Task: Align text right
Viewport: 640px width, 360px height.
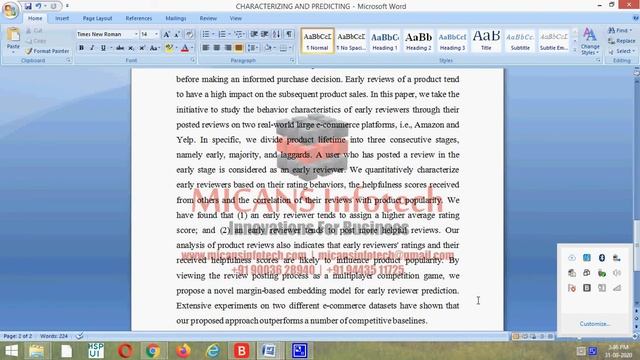Action: [x=228, y=48]
